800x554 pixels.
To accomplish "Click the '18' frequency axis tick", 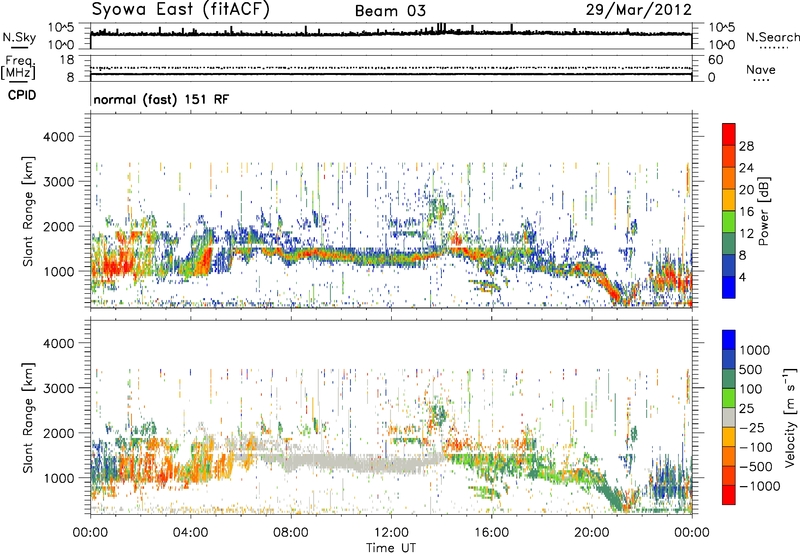I will point(67,60).
